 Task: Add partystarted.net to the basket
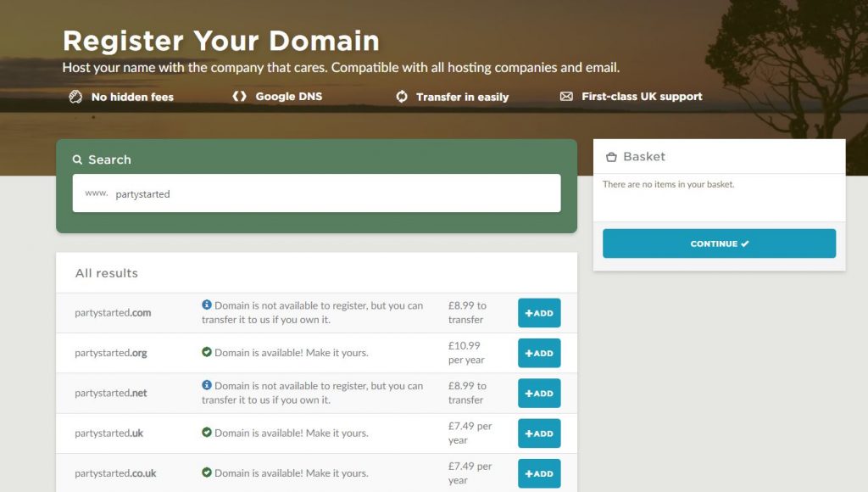(539, 393)
